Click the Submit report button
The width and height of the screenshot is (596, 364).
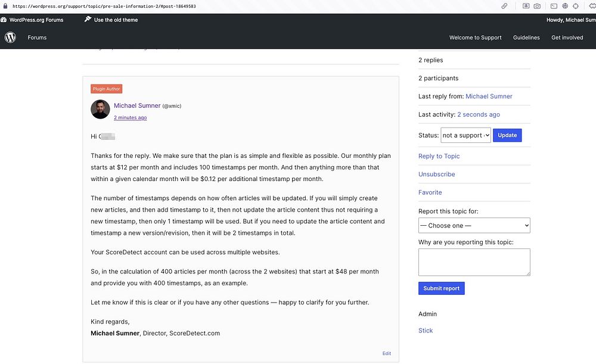click(441, 288)
